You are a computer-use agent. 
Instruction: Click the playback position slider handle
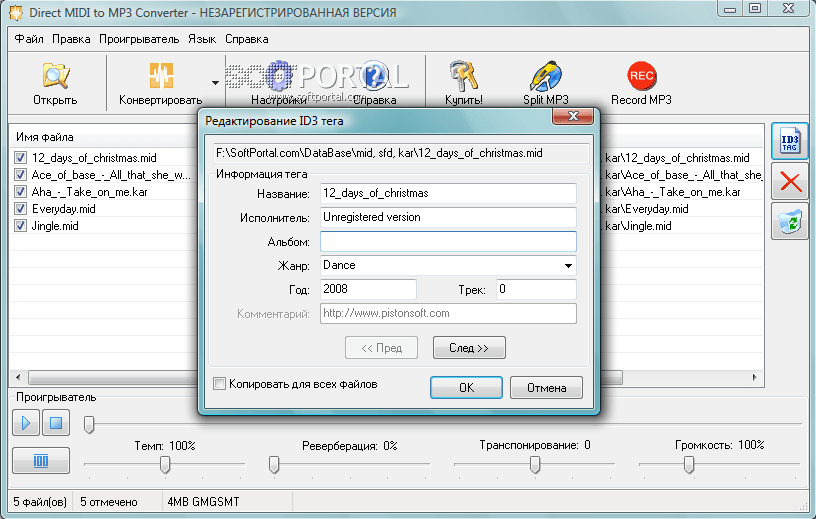tap(89, 424)
